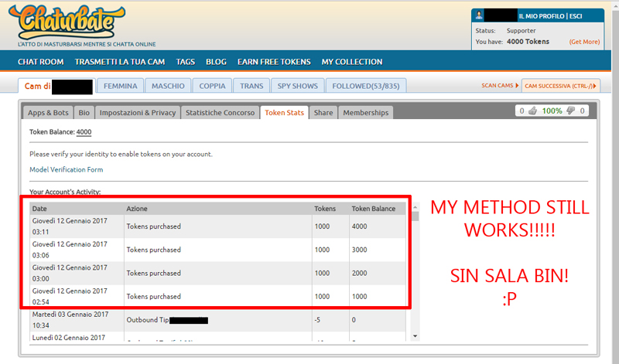This screenshot has height=364, width=619.
Task: Go to the TAGS page
Action: 186,62
